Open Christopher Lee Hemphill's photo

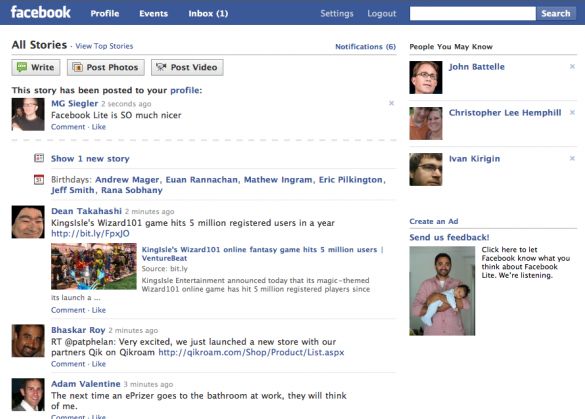point(426,123)
